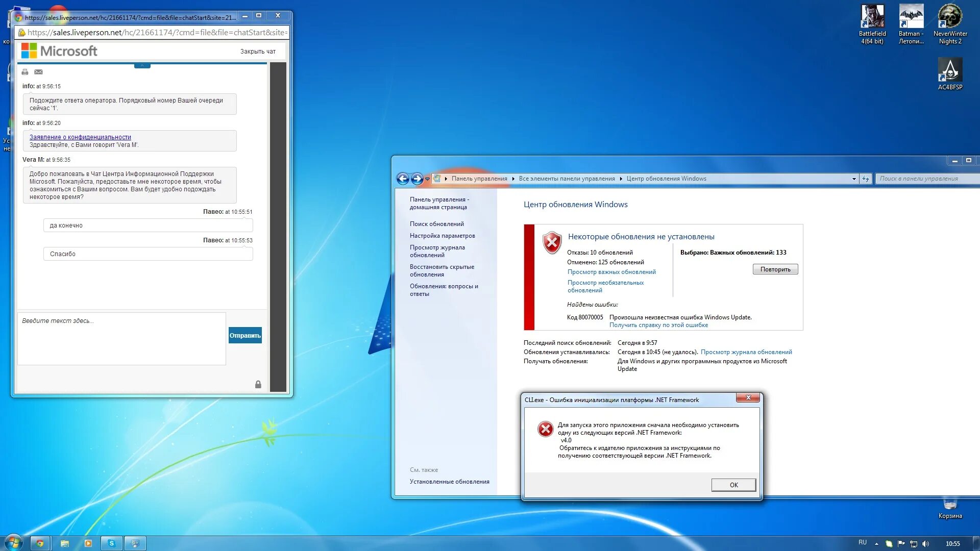The width and height of the screenshot is (980, 551).
Task: Open NeverWinter Nights 2 desktop shortcut
Action: coord(949,15)
